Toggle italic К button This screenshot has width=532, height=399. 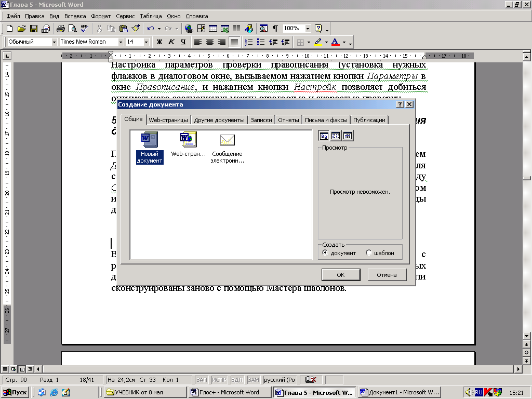click(x=171, y=42)
